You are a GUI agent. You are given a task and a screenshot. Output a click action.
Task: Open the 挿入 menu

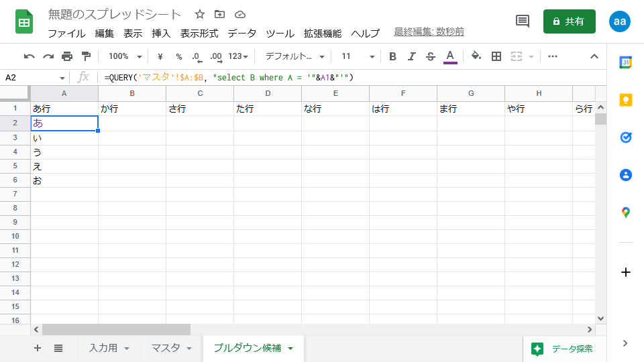coord(161,34)
